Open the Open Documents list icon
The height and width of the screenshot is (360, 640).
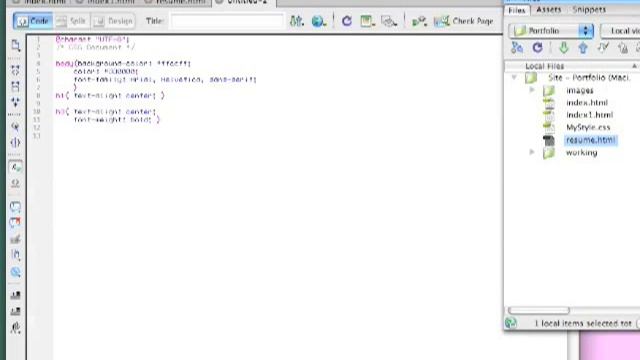pos(16,45)
